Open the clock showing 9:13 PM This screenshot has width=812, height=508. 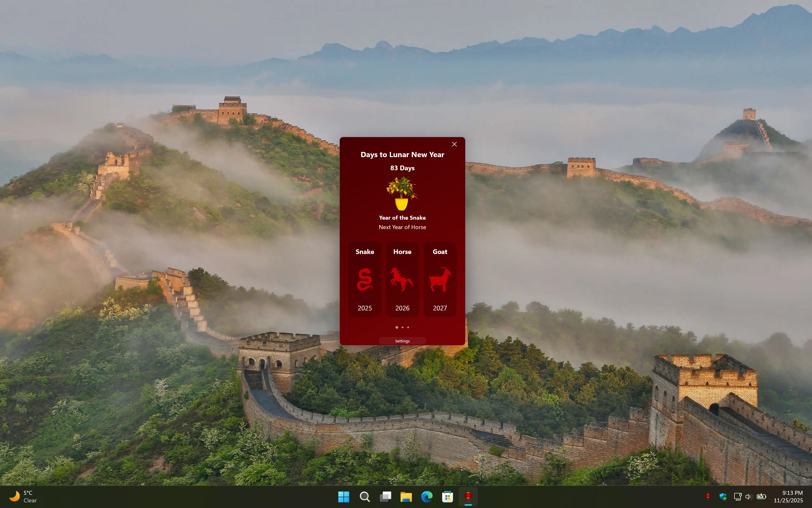(x=788, y=496)
